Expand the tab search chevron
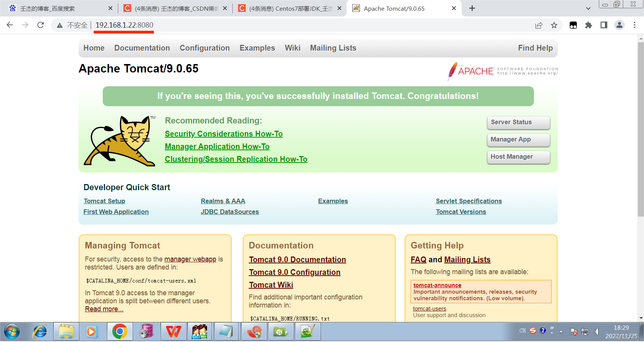This screenshot has width=644, height=342. point(588,8)
